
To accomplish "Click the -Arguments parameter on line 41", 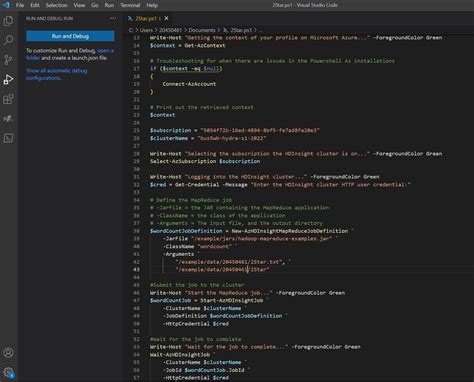I will [x=178, y=254].
